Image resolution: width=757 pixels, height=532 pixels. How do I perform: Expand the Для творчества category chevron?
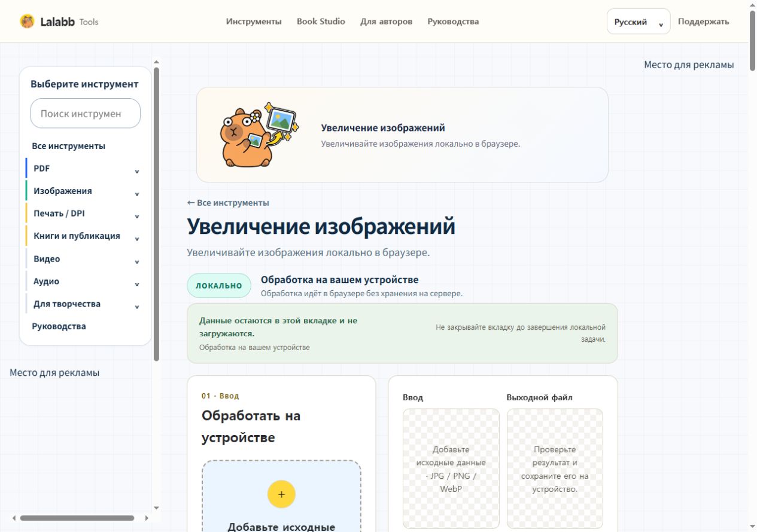(x=136, y=306)
